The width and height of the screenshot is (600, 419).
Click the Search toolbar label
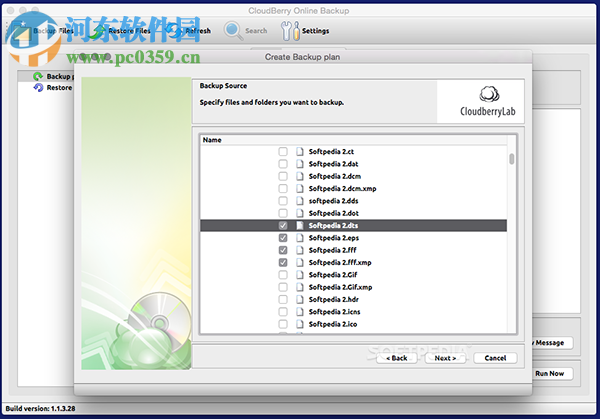[x=256, y=31]
